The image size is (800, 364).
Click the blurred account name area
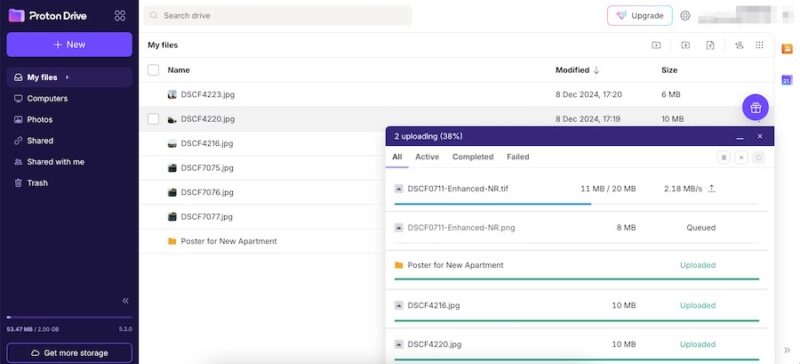pos(737,15)
